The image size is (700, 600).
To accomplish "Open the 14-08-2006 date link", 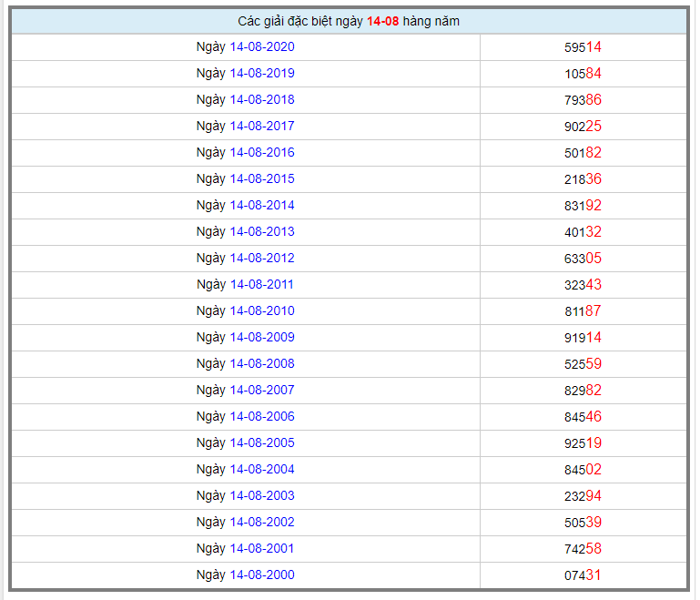I will (x=262, y=416).
